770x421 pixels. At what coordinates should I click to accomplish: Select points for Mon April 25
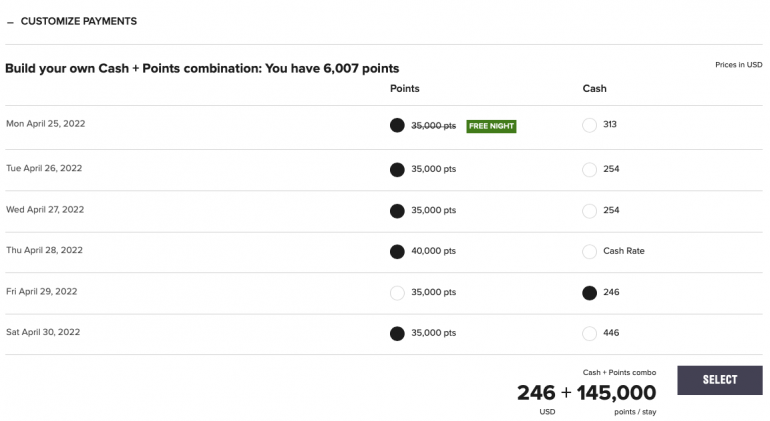pos(397,126)
